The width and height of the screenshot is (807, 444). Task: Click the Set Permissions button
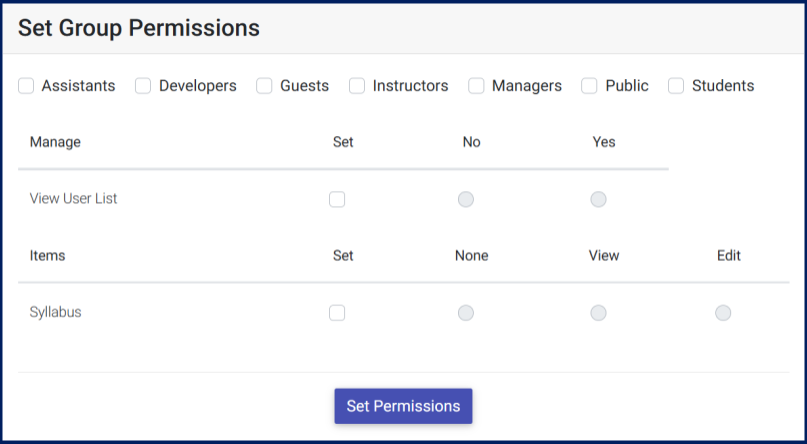[404, 406]
